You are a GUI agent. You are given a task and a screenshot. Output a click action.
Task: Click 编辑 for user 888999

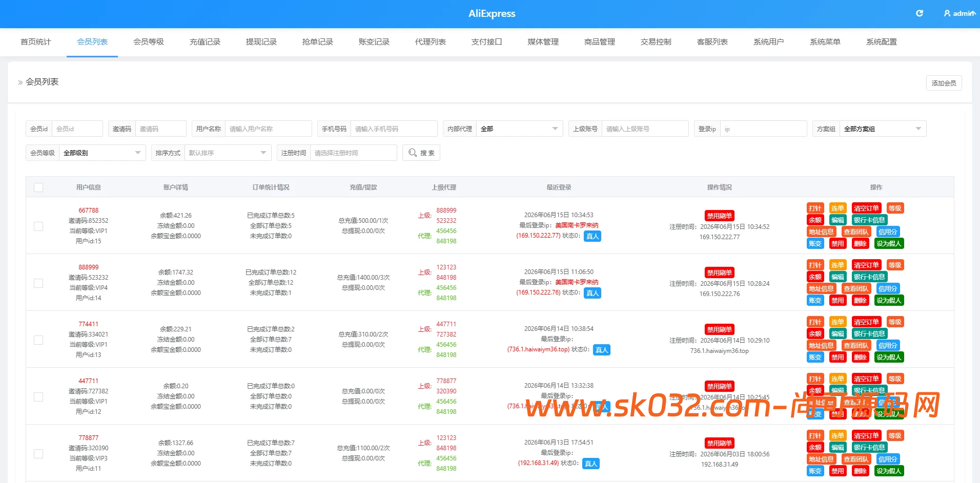(838, 277)
